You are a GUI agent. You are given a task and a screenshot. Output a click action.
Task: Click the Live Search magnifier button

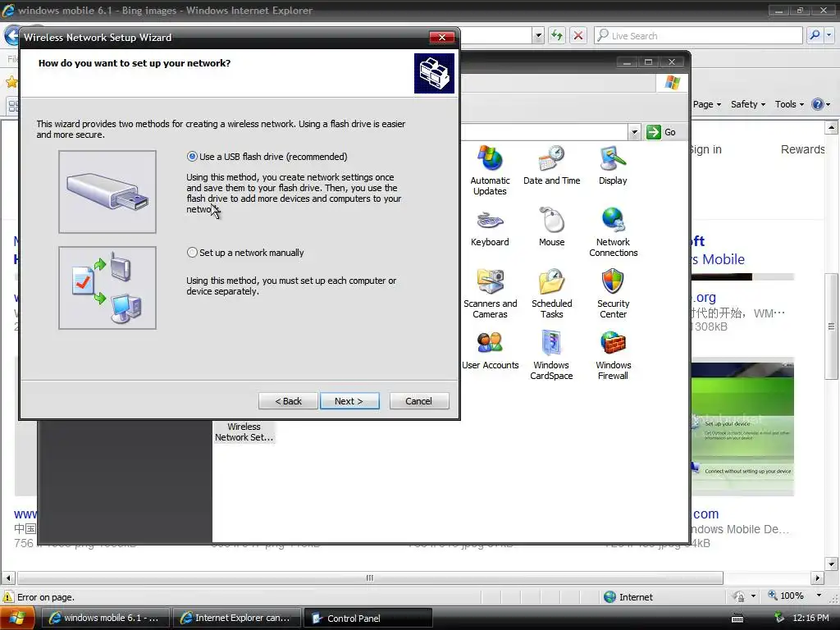(x=815, y=35)
